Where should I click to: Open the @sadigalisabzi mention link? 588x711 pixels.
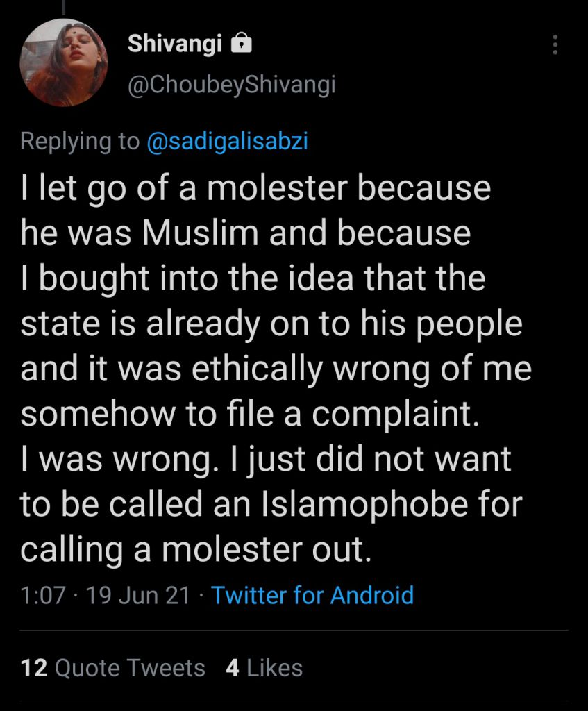point(228,140)
